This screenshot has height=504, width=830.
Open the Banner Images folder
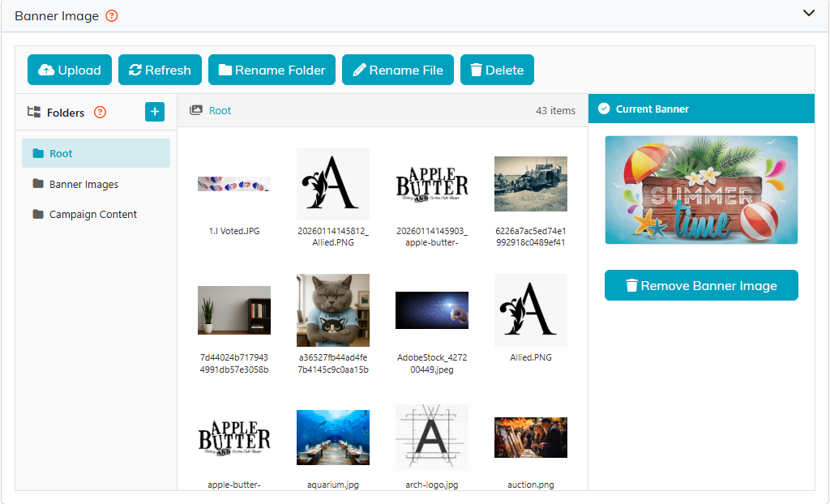point(96,184)
